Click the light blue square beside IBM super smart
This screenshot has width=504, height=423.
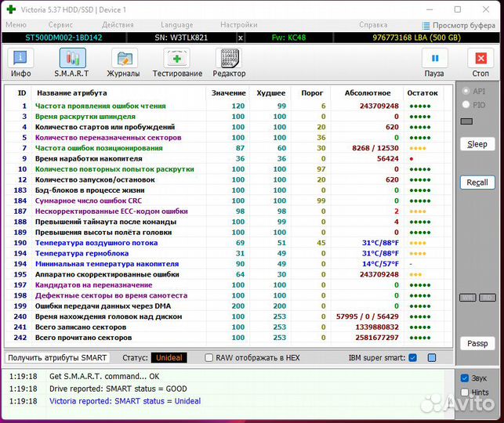tap(431, 358)
